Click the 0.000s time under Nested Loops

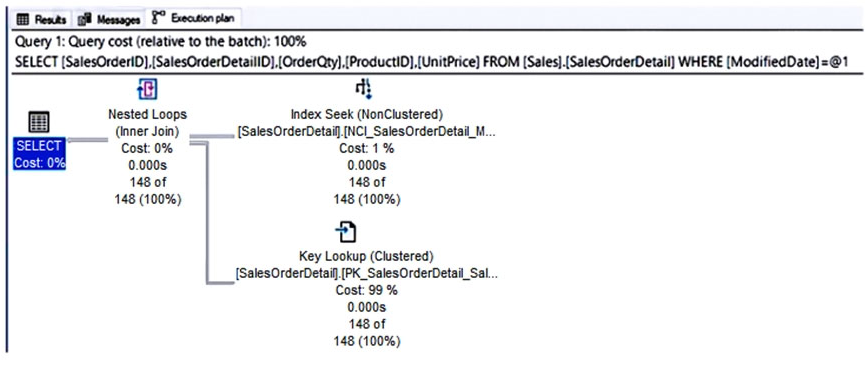(147, 166)
